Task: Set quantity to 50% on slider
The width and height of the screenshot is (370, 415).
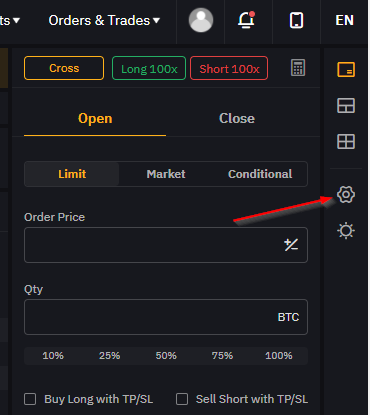Action: [166, 356]
